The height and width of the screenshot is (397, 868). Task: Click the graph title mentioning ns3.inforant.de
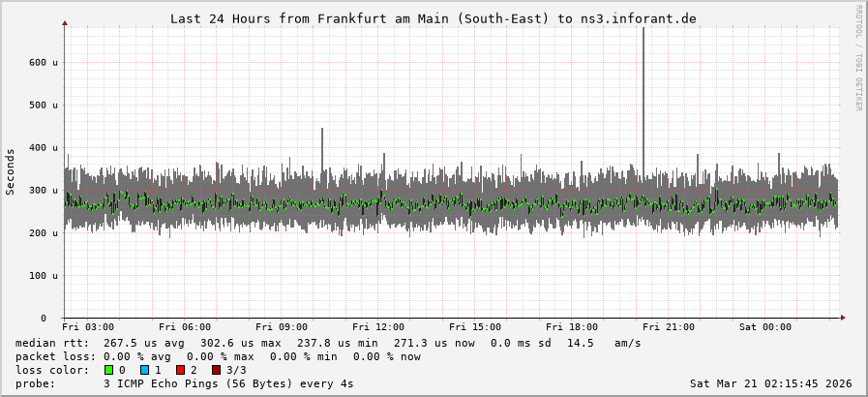tap(433, 18)
